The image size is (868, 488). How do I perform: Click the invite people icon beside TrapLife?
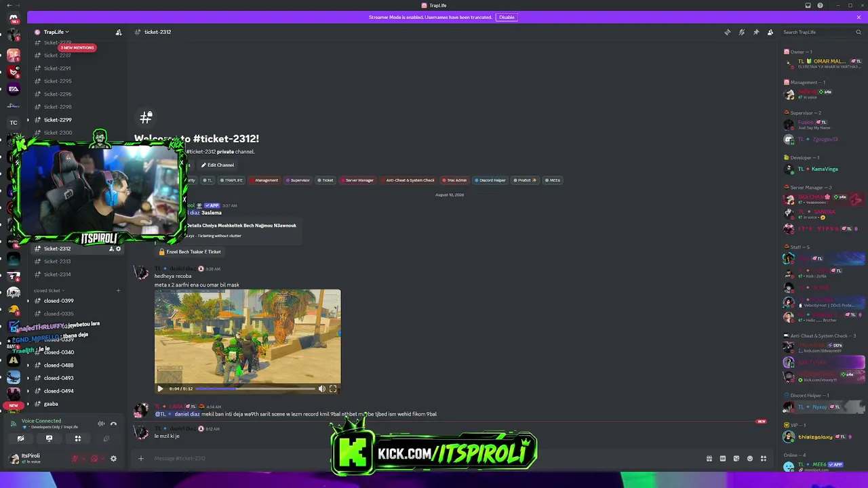coord(119,32)
